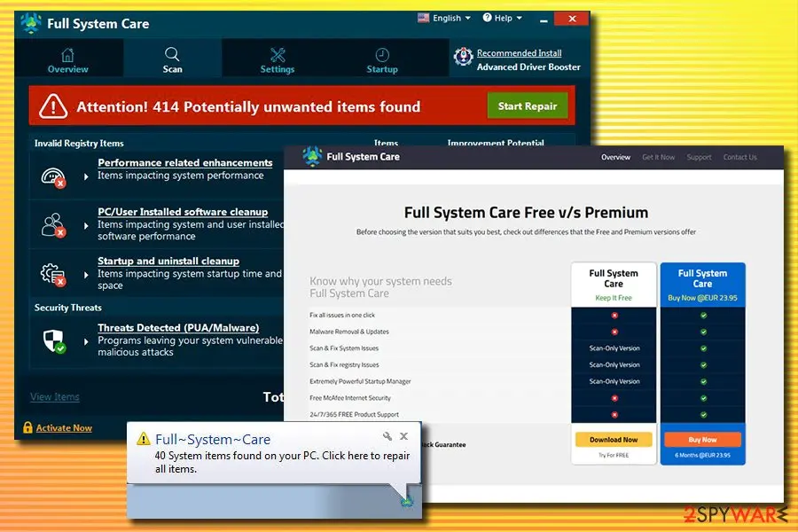
Task: Click the orange Buy Now button
Action: [x=702, y=440]
